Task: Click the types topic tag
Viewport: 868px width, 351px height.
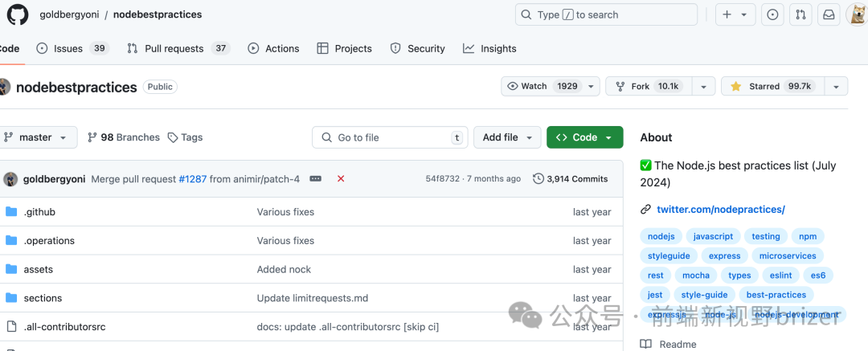Action: (739, 275)
